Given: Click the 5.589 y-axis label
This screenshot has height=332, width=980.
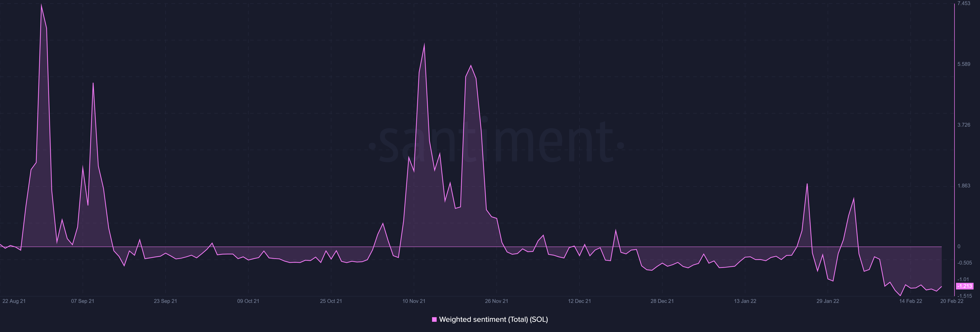Looking at the screenshot, I should pyautogui.click(x=964, y=64).
